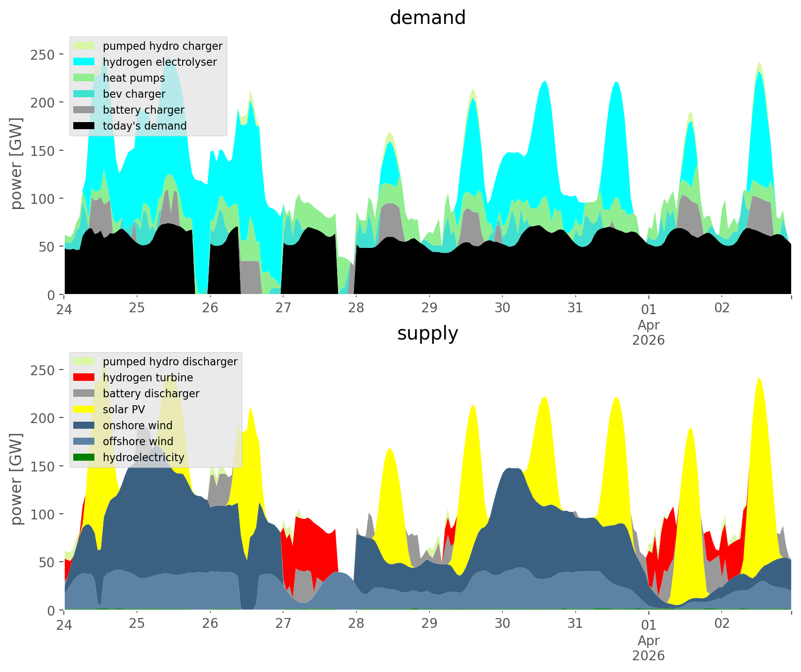Click the battery discharger legend label

point(151,394)
